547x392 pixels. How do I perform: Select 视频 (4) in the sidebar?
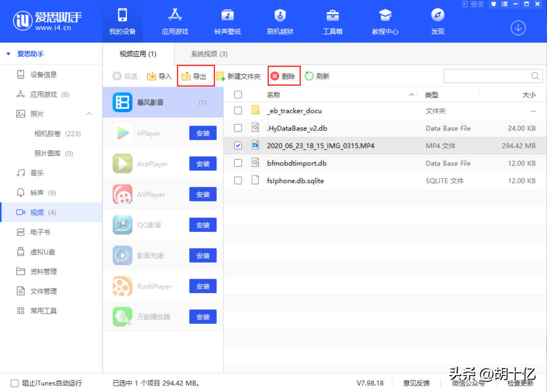click(x=51, y=213)
